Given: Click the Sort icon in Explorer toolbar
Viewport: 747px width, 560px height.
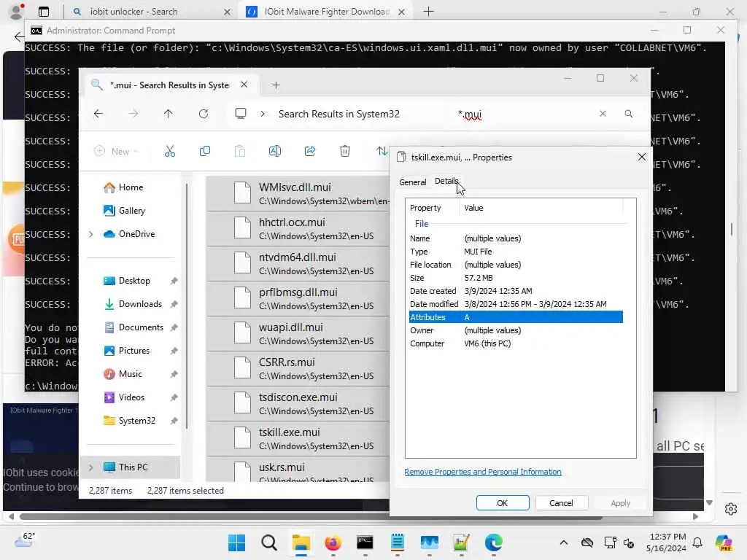Looking at the screenshot, I should [382, 152].
